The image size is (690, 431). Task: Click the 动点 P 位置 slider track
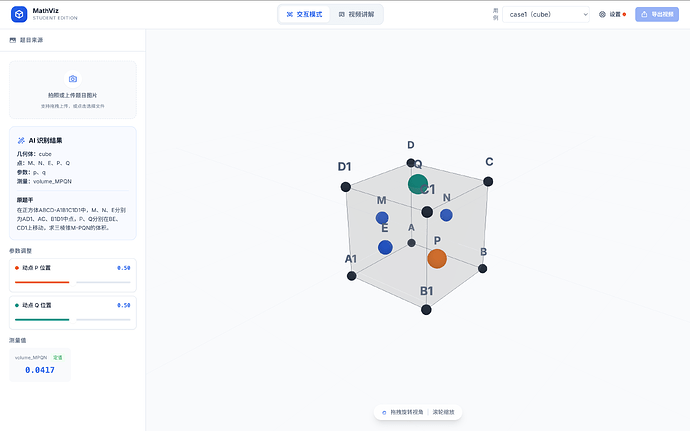click(x=72, y=282)
